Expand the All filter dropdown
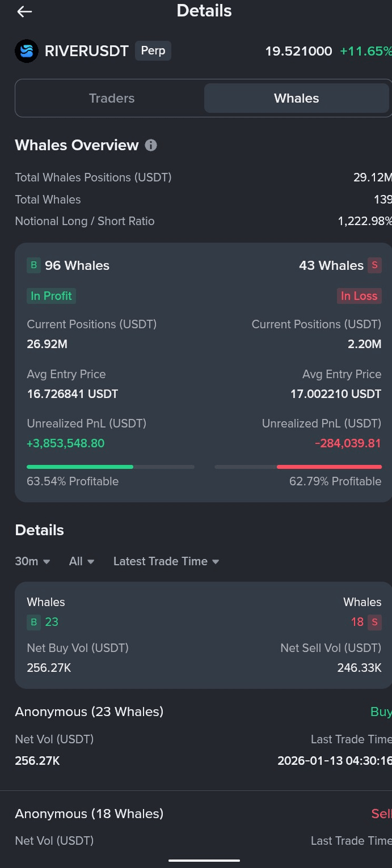392x868 pixels. [x=82, y=561]
